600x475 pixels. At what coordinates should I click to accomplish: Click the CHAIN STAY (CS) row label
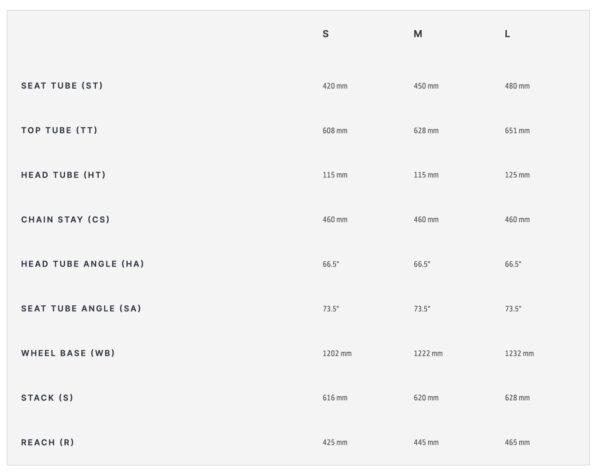click(x=65, y=219)
